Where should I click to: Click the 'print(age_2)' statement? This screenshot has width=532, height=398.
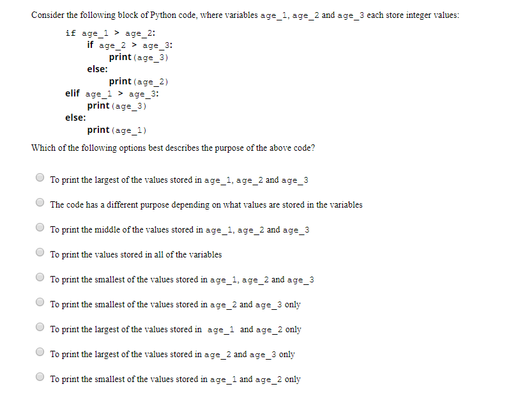(x=139, y=81)
